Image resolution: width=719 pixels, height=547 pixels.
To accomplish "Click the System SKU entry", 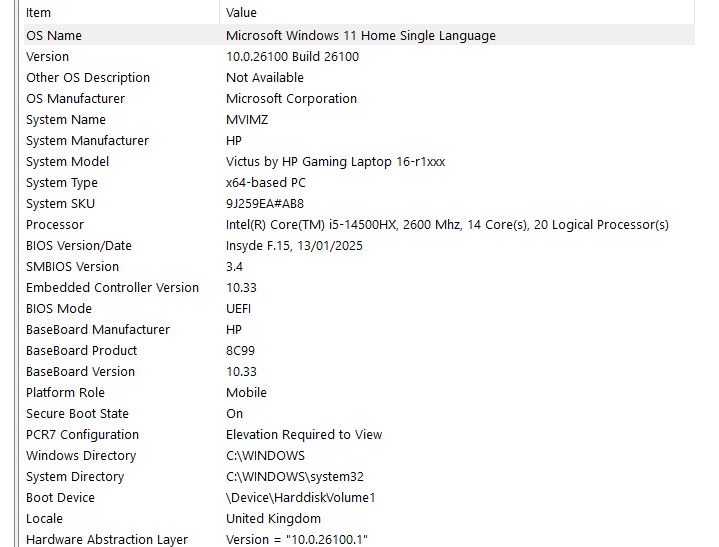I will (x=60, y=204).
